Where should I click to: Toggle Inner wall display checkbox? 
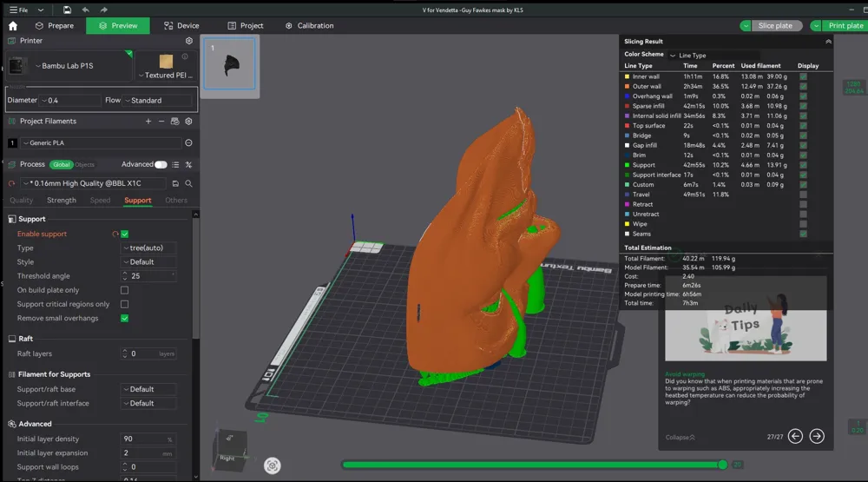click(x=803, y=77)
